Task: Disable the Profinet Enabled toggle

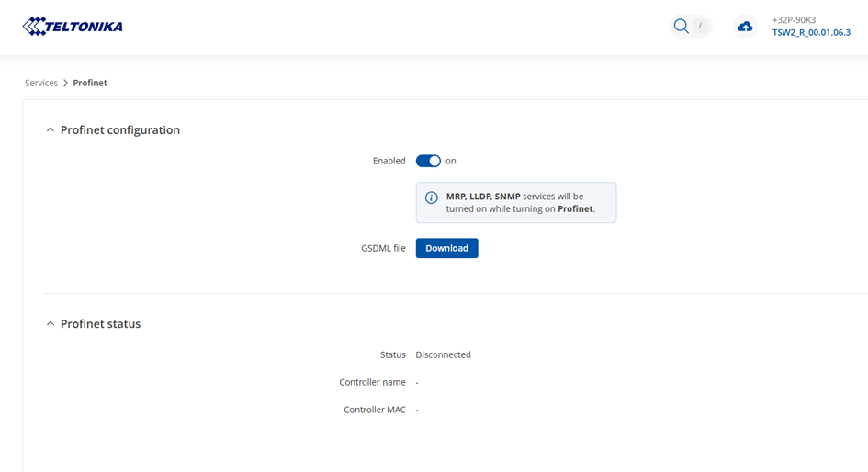Action: click(428, 161)
